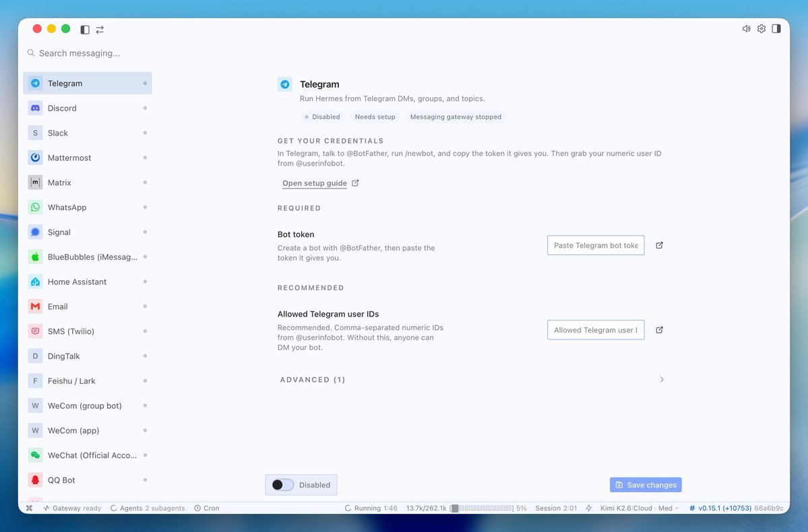
Task: Toggle the Telegram Disabled switch
Action: 283,485
